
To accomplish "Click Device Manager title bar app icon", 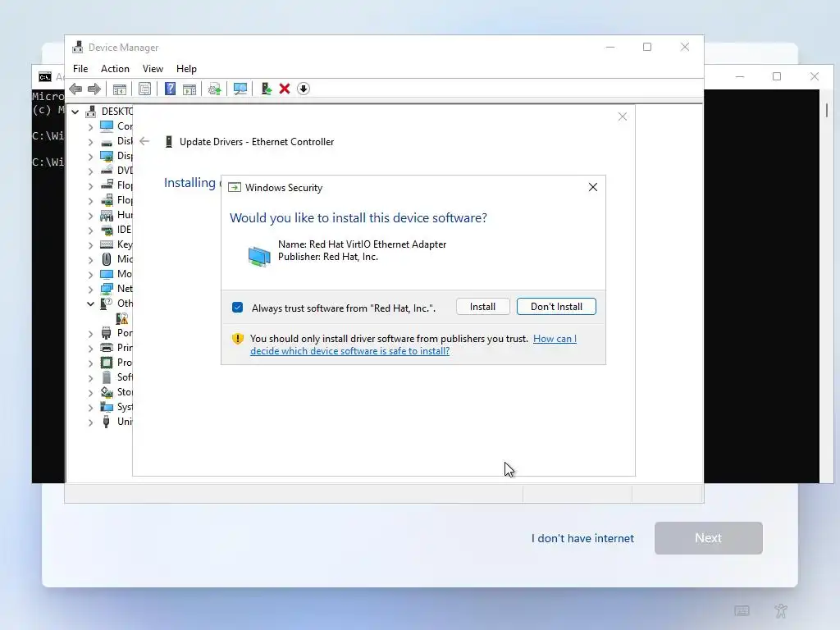I will 78,47.
